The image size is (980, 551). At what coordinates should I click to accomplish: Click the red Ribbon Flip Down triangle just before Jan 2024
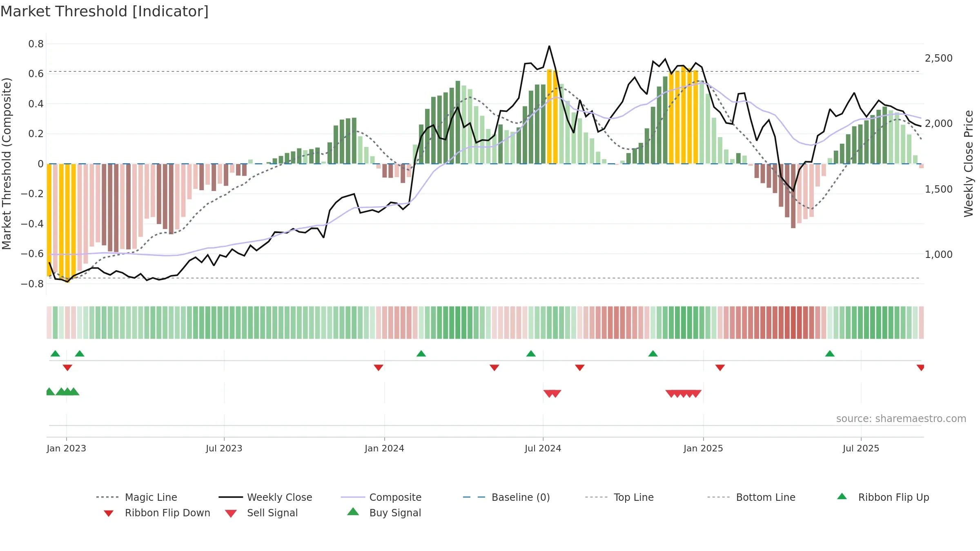click(379, 368)
